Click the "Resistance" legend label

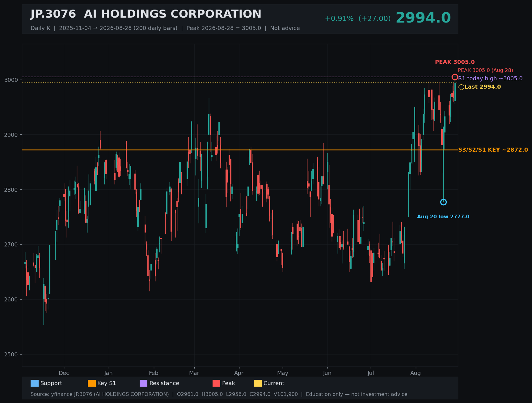pyautogui.click(x=164, y=383)
